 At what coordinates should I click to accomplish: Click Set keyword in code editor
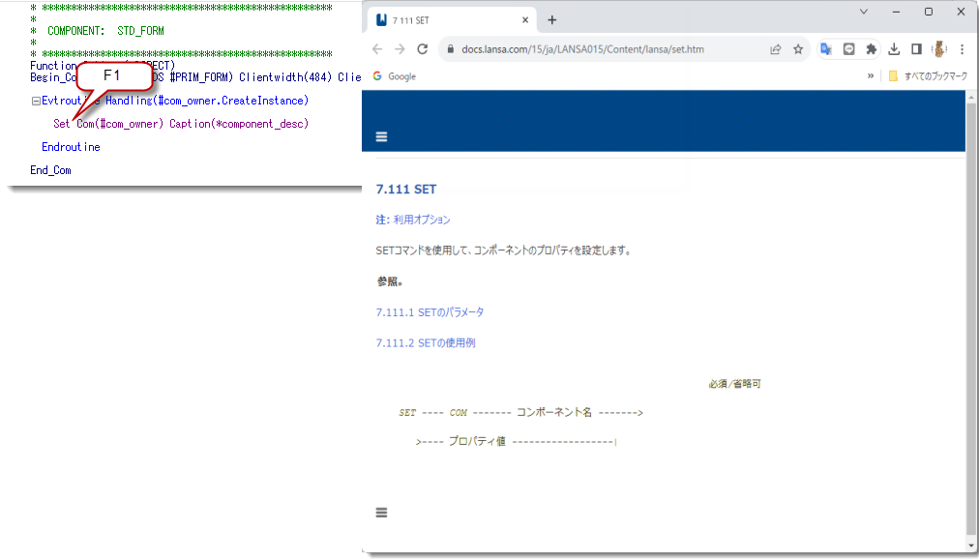pyautogui.click(x=61, y=124)
